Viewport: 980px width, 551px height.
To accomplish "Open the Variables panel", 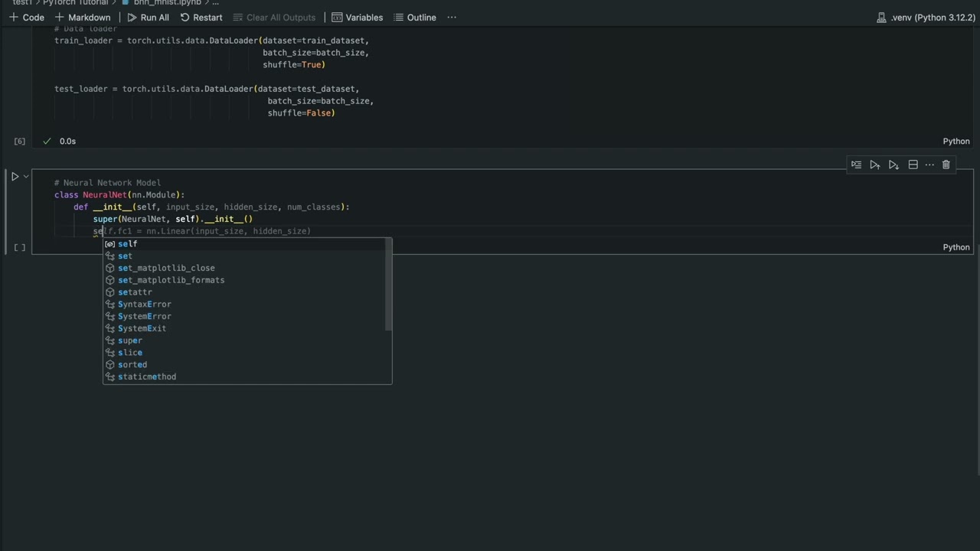I will click(x=357, y=17).
